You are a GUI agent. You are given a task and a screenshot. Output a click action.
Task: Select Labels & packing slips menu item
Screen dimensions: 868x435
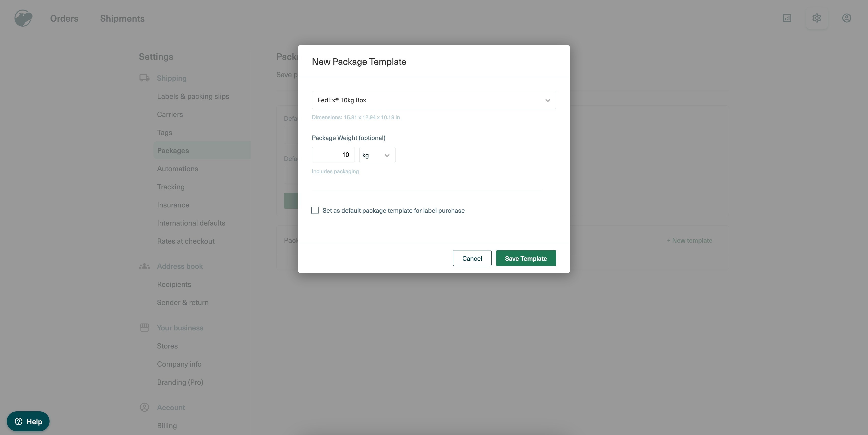[193, 96]
